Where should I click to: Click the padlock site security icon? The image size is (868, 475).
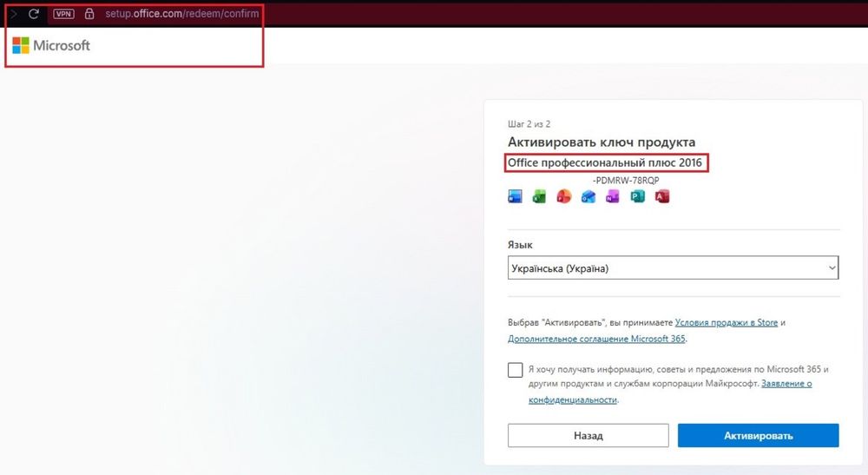[89, 14]
